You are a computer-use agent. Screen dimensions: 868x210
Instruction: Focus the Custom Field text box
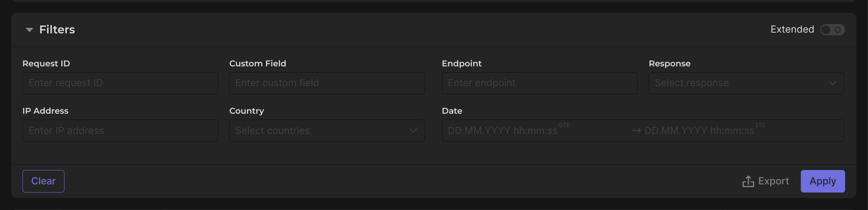click(327, 83)
